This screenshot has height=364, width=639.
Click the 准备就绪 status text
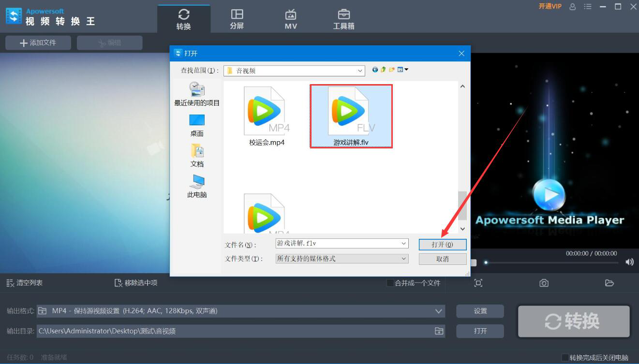[x=54, y=358]
